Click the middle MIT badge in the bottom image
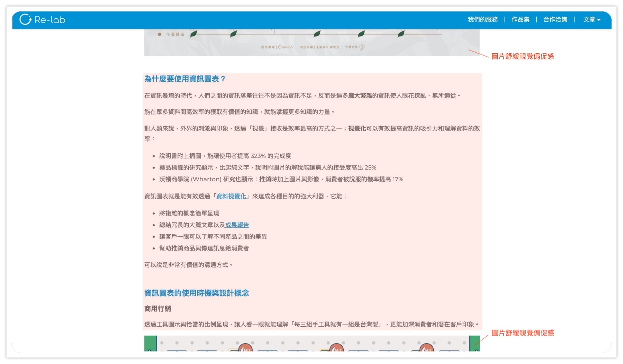 336,348
